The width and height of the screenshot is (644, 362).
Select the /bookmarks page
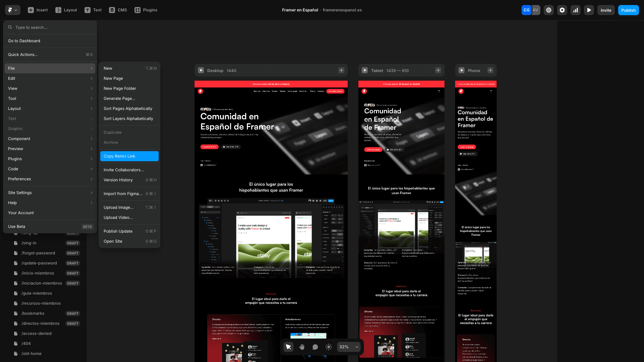pos(47,313)
